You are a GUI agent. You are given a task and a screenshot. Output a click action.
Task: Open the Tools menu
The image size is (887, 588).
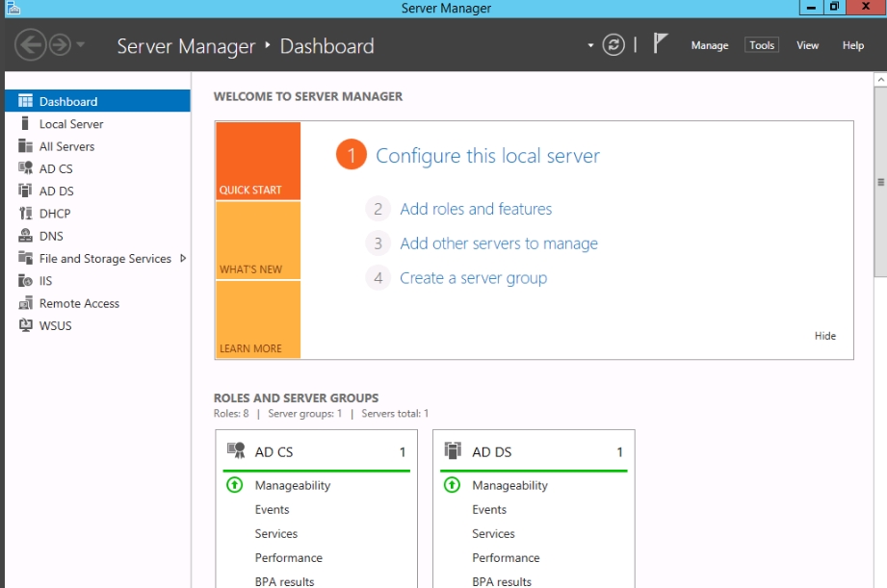[762, 45]
